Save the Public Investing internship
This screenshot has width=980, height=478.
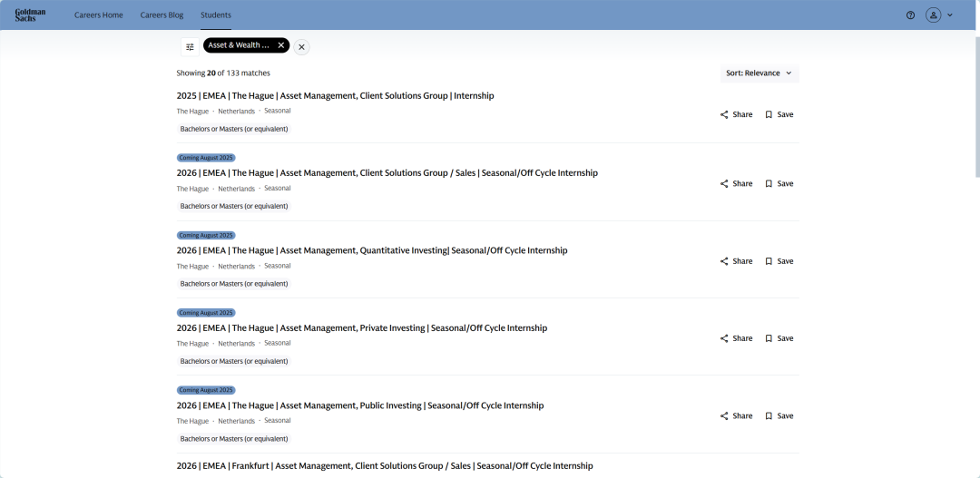pos(779,415)
